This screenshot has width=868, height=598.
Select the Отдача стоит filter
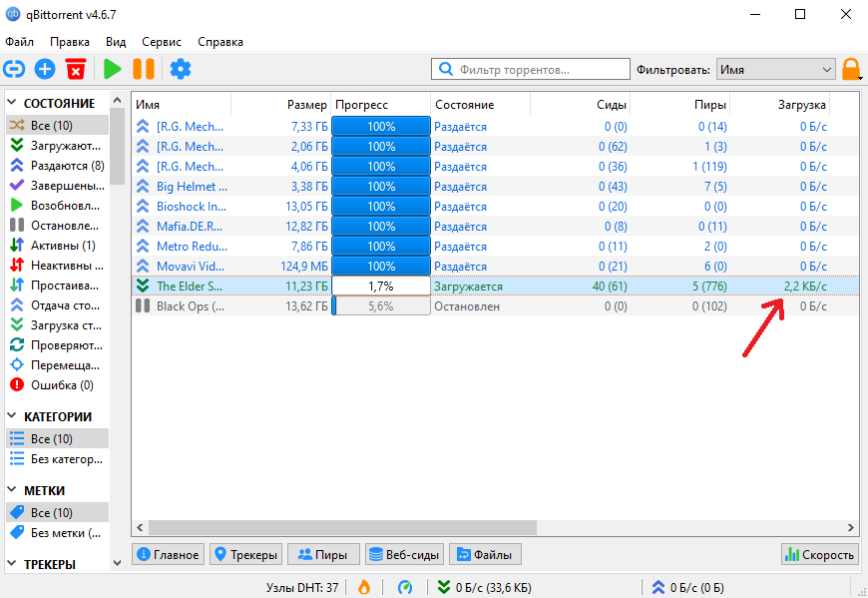pyautogui.click(x=58, y=305)
